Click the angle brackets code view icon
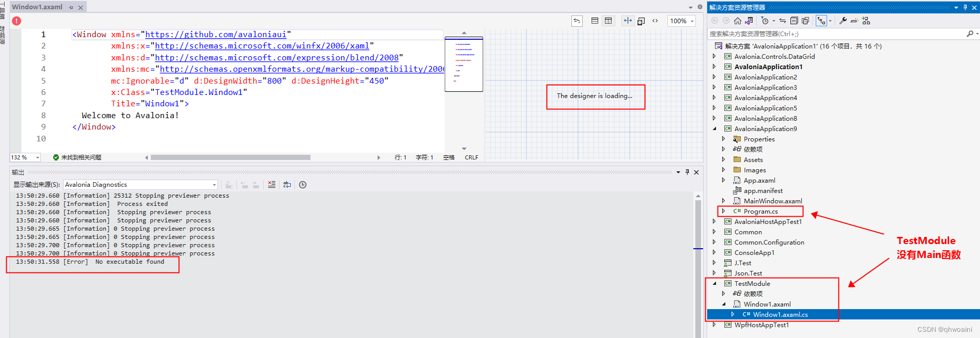 (x=655, y=21)
